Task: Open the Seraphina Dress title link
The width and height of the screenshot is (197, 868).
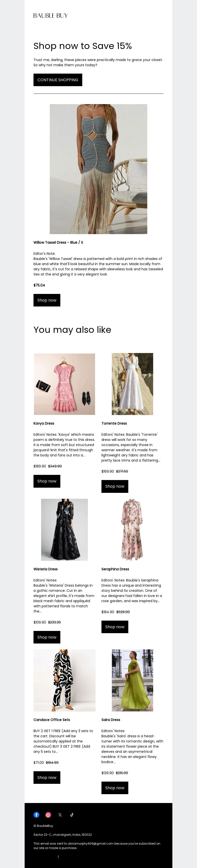Action: [x=115, y=569]
